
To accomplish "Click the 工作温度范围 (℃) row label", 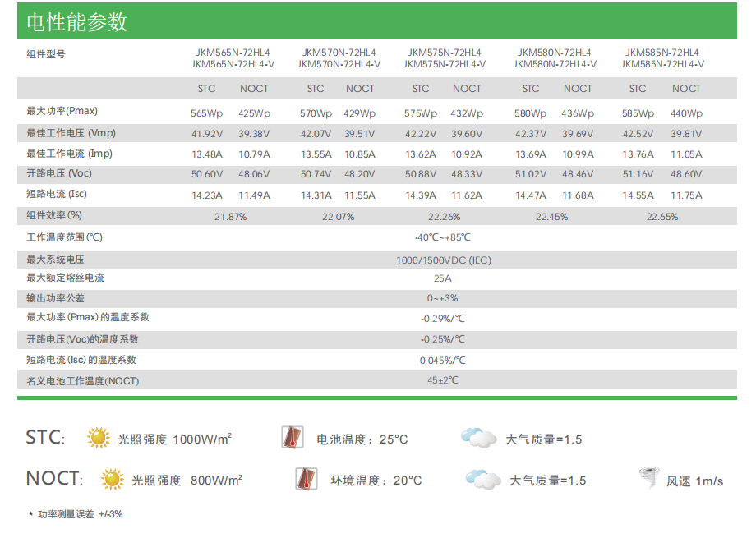I will pyautogui.click(x=64, y=237).
